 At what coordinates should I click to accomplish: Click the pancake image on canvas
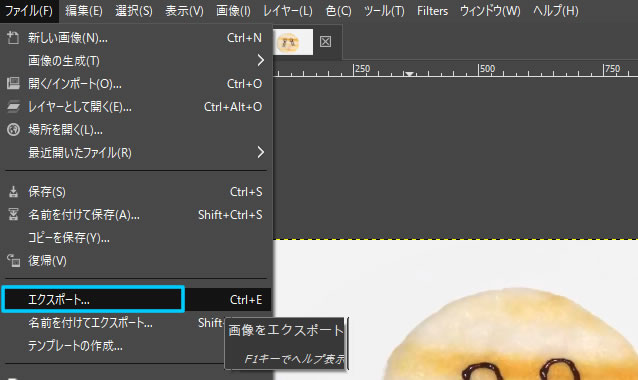coord(510,334)
